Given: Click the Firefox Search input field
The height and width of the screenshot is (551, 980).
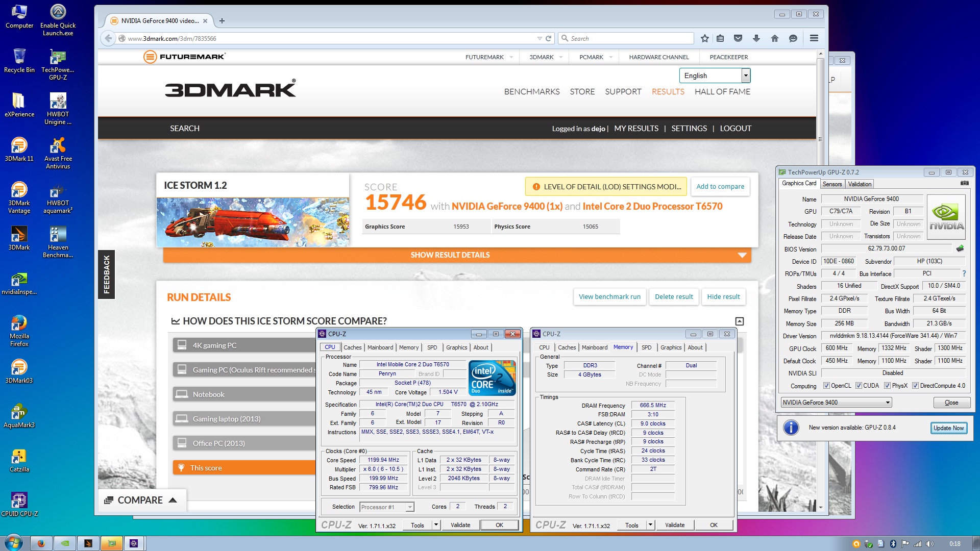Looking at the screenshot, I should click(x=626, y=38).
